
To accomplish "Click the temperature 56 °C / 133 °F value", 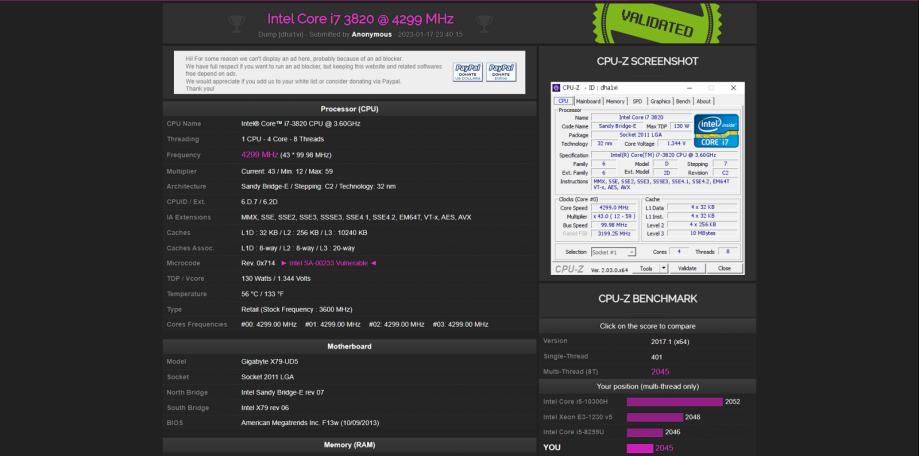I will click(265, 294).
